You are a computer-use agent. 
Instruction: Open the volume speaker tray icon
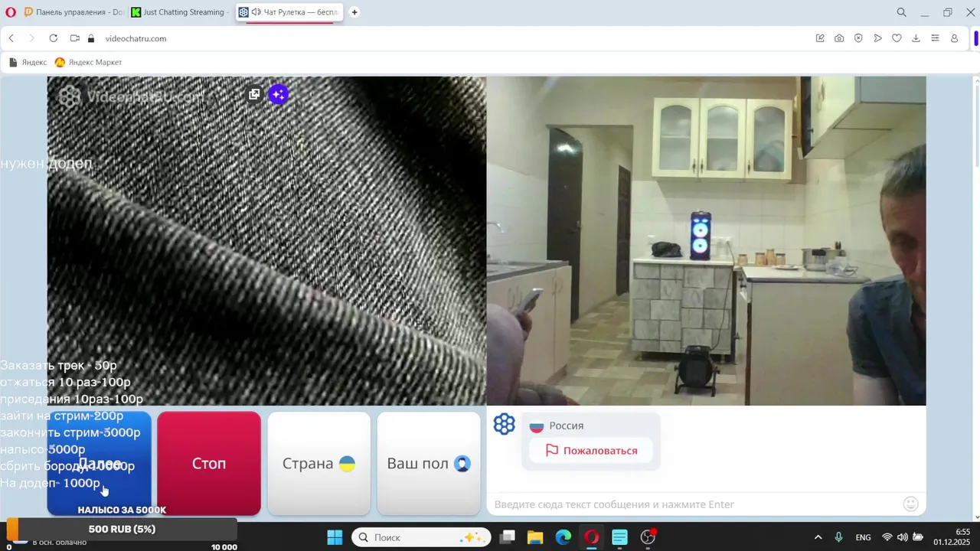click(x=902, y=537)
